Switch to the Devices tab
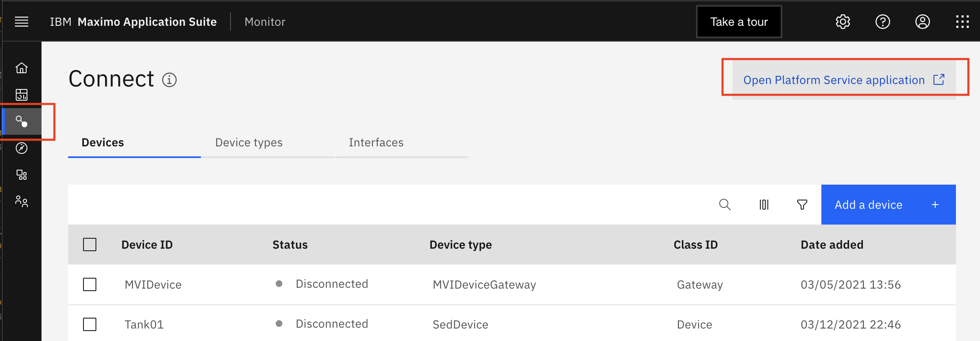The image size is (980, 341). tap(135, 143)
